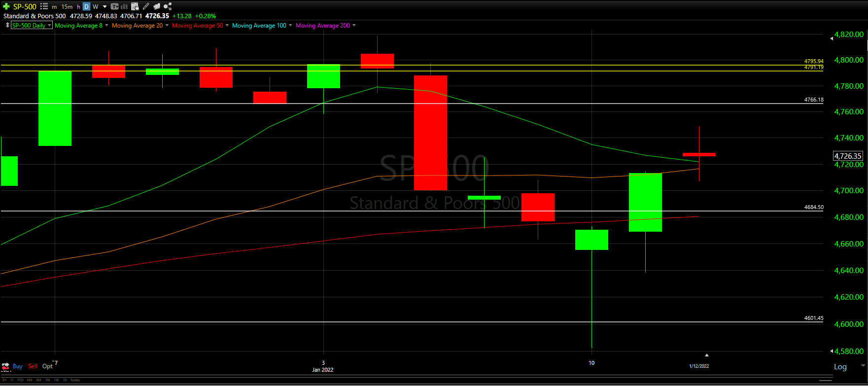This screenshot has height=386, width=868.
Task: Click the bottom horizontal scrollbar handle
Action: (x=826, y=381)
